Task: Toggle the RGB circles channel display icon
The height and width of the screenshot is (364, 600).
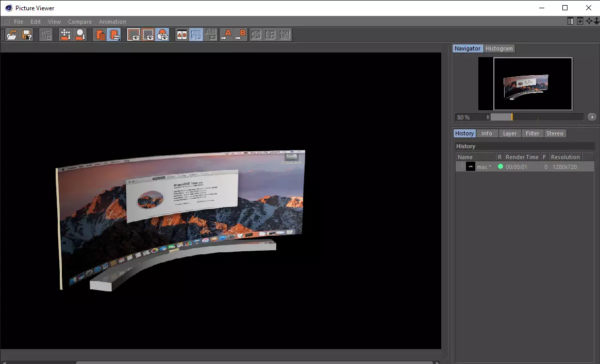Action: (162, 35)
